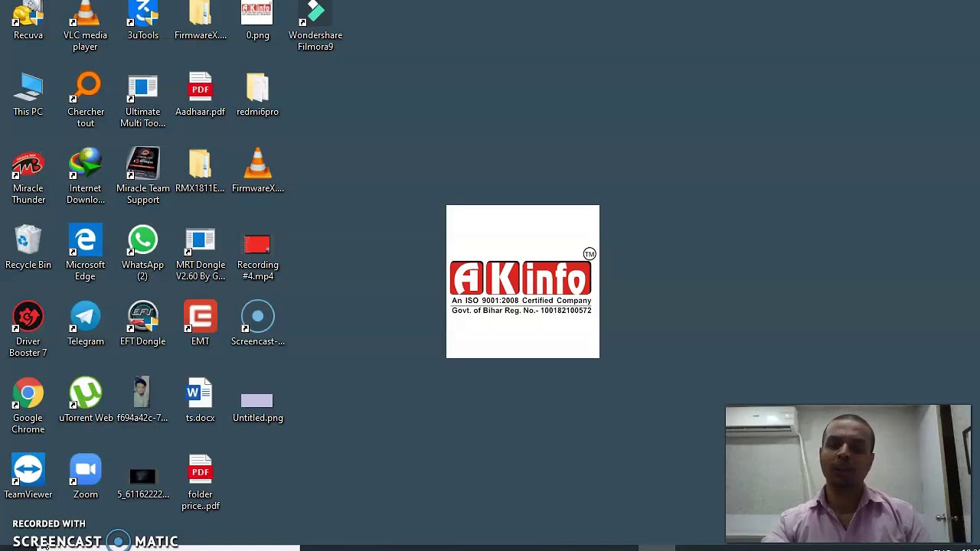
Task: Open the ts.docx Word document
Action: 200,401
